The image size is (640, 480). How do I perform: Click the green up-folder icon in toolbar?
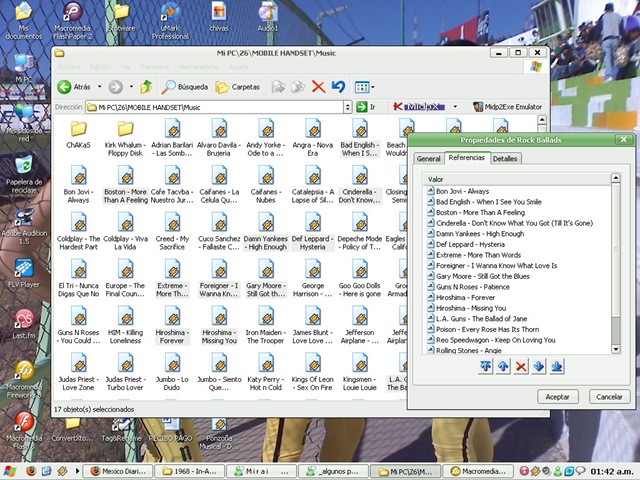[146, 87]
